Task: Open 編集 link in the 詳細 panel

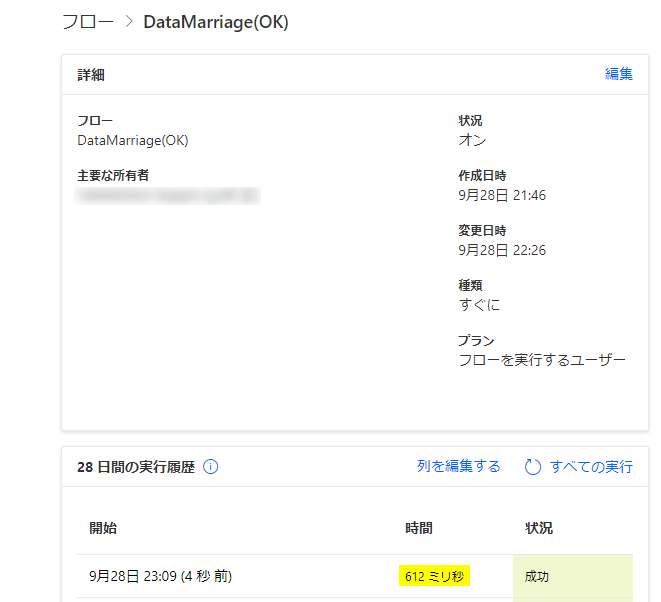Action: click(x=618, y=74)
